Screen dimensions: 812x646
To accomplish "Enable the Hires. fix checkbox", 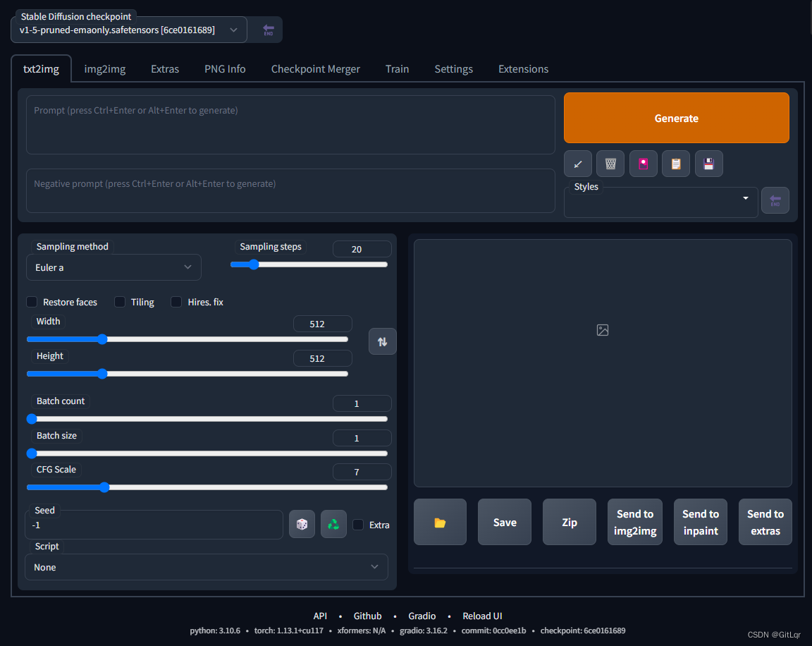I will (176, 302).
